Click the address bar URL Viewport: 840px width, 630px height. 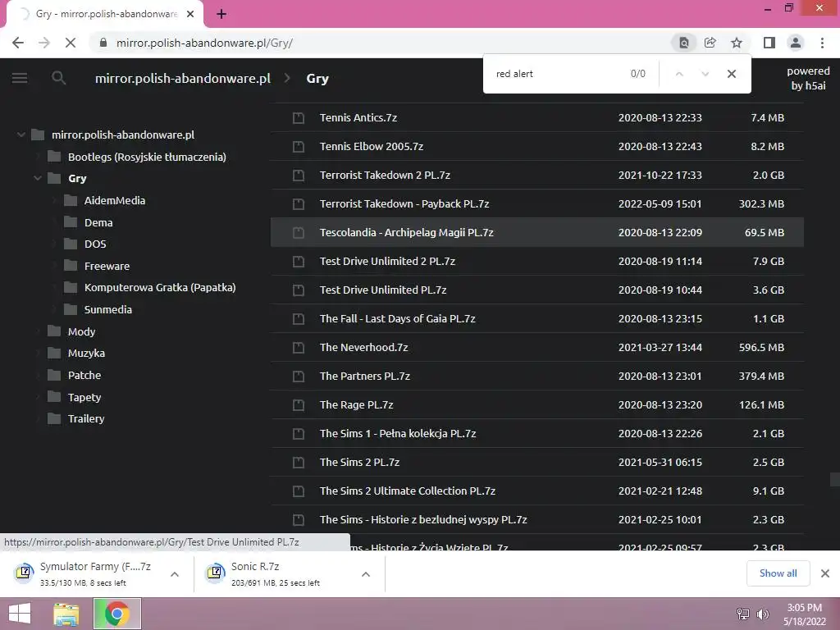tap(204, 43)
